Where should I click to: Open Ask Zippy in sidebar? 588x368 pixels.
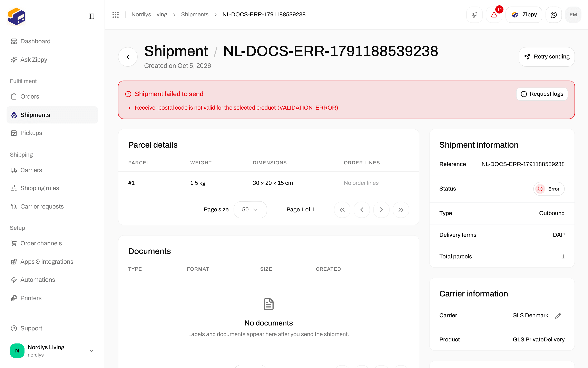pyautogui.click(x=52, y=60)
